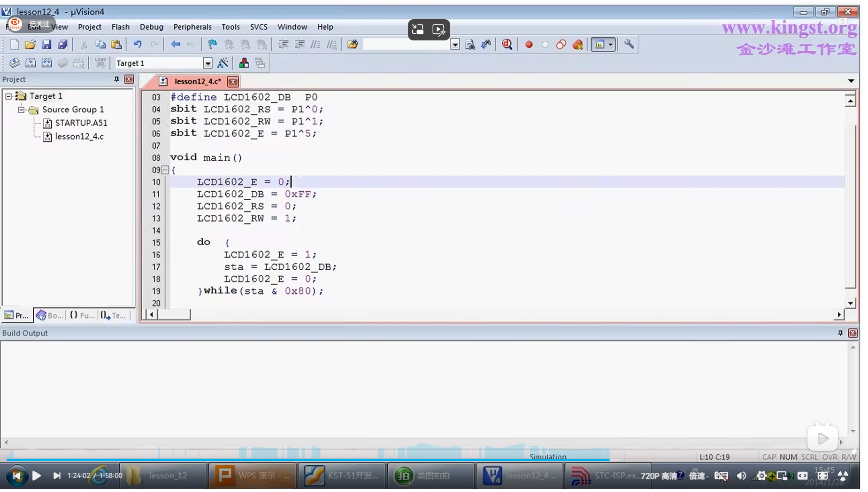
Task: Open the Help menu
Action: [x=325, y=27]
